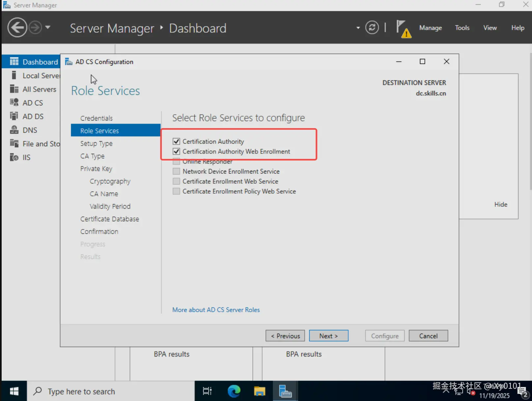532x401 pixels.
Task: Uncheck Certification Authority checkbox
Action: (x=176, y=142)
